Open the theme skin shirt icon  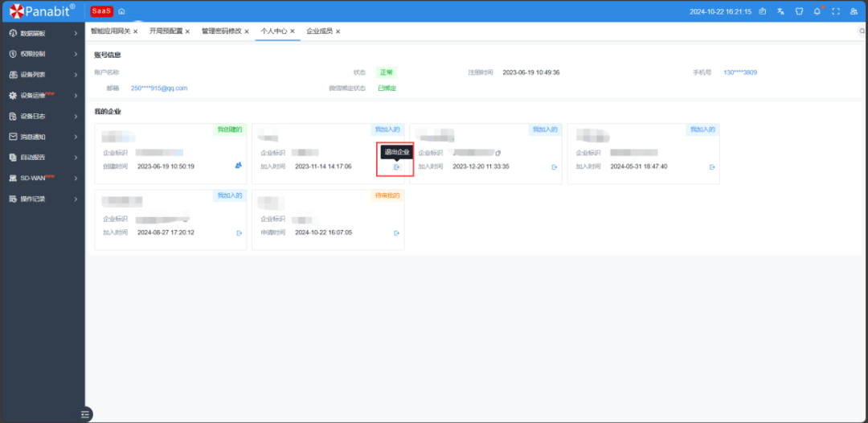(799, 11)
